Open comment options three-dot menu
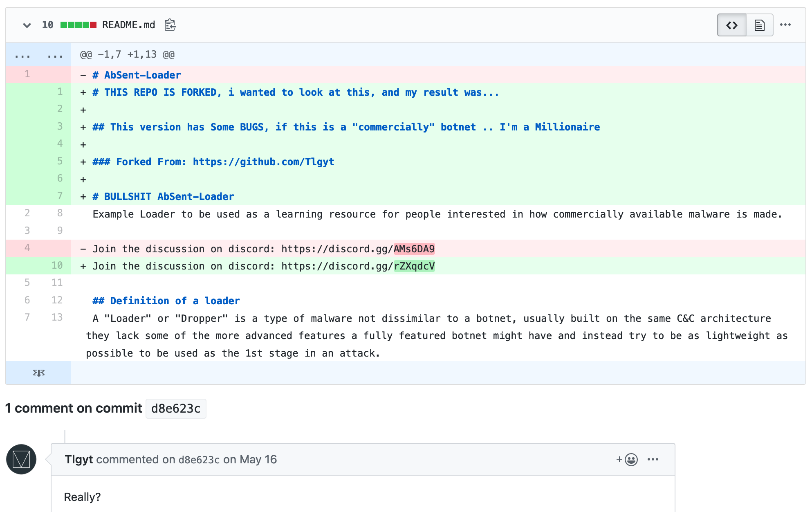The width and height of the screenshot is (812, 512). point(653,460)
